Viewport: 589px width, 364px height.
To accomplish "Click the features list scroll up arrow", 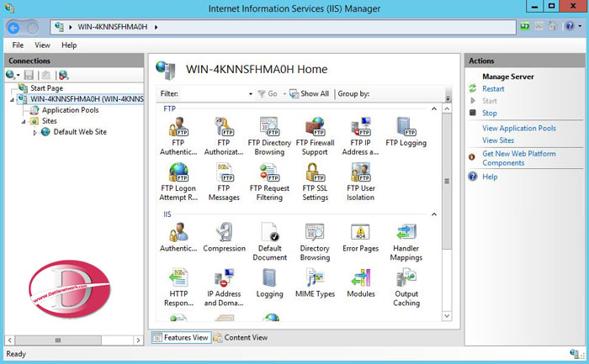I will 447,108.
